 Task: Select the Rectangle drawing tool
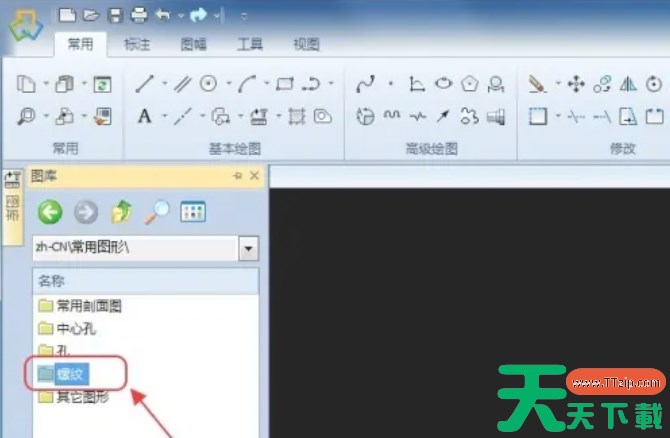pos(285,83)
